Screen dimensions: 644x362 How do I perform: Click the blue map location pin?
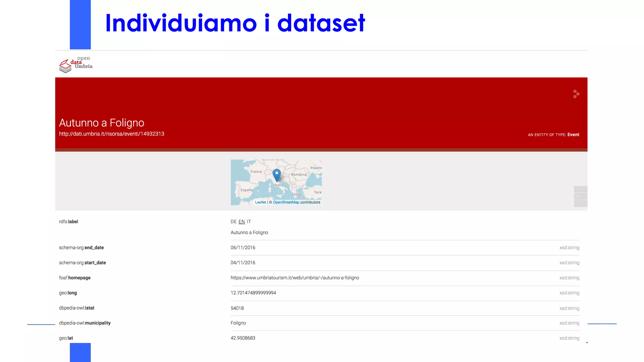pos(277,175)
